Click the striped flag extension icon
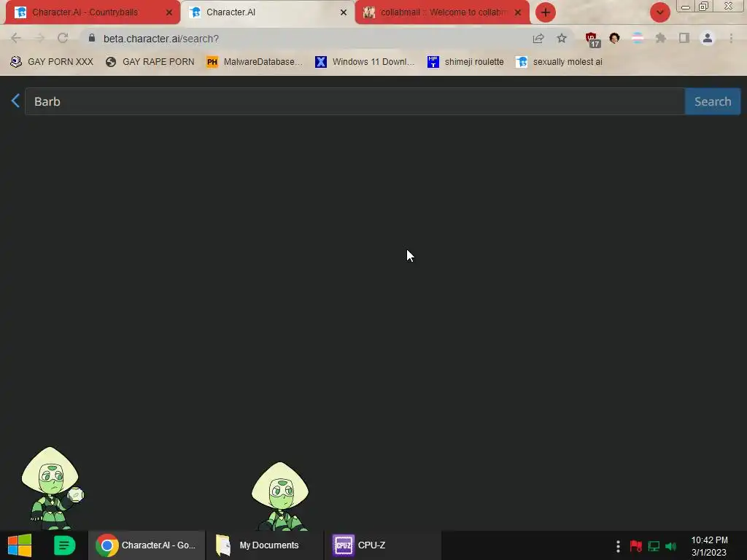 pyautogui.click(x=638, y=38)
